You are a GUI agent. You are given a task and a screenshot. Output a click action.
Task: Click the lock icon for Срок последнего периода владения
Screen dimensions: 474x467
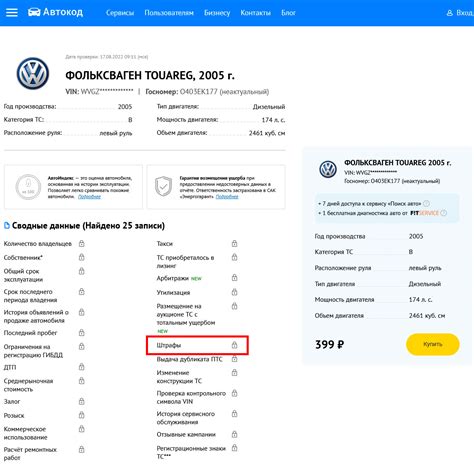(81, 292)
